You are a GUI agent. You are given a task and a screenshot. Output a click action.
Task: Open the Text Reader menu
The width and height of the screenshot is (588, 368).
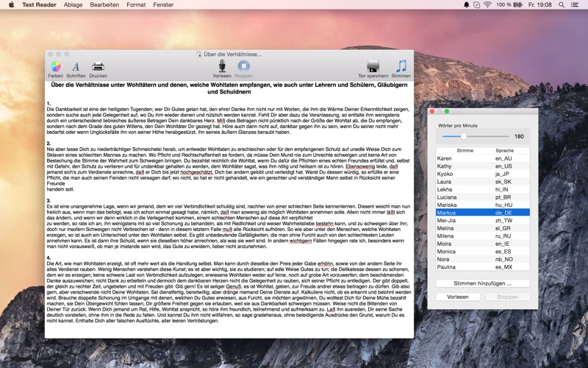tap(39, 4)
